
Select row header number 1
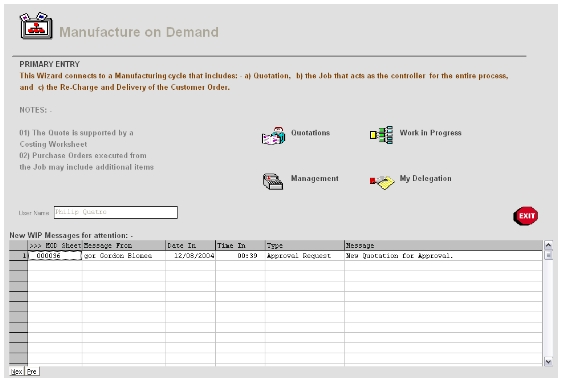click(18, 256)
